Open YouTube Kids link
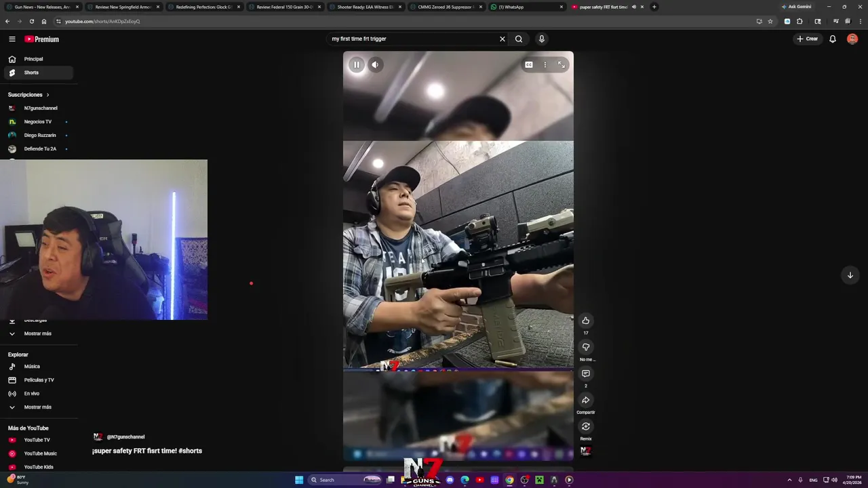This screenshot has width=868, height=488. point(39,467)
